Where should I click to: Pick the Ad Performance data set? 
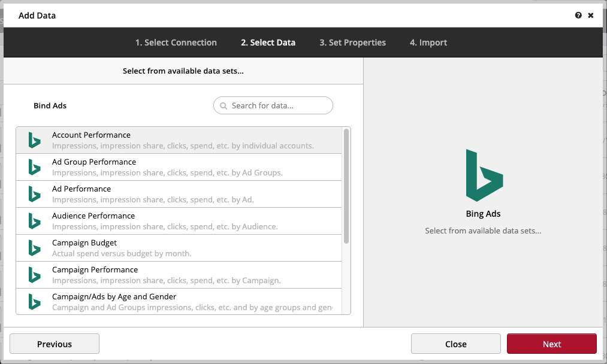point(179,194)
